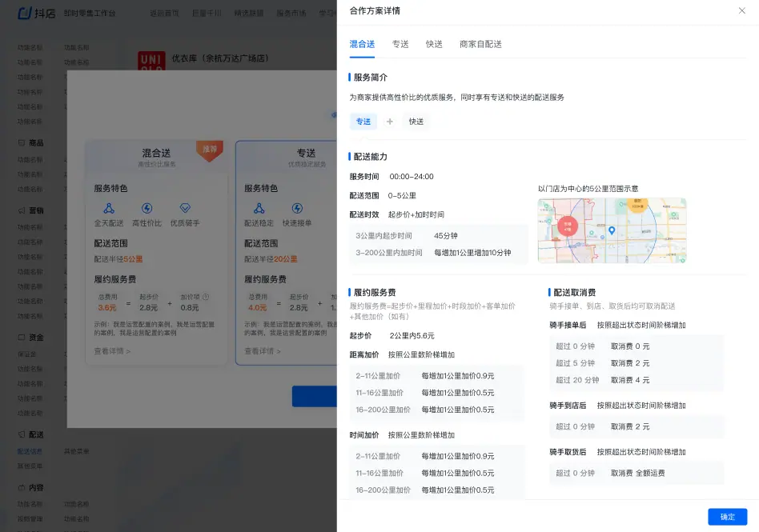The image size is (759, 532).
Task: Open 返回首页 in top navigation
Action: (164, 13)
